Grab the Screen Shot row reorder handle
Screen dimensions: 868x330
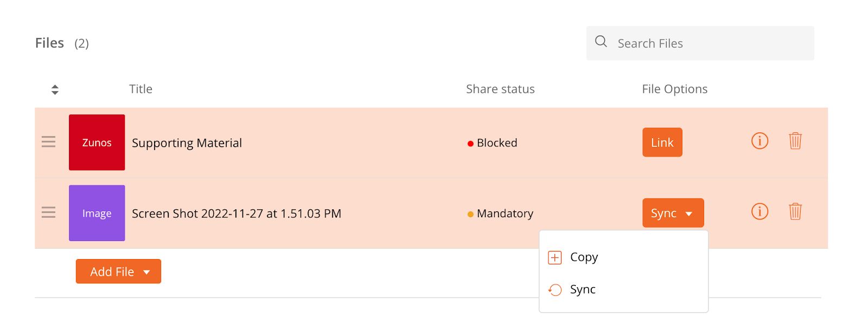click(x=48, y=212)
